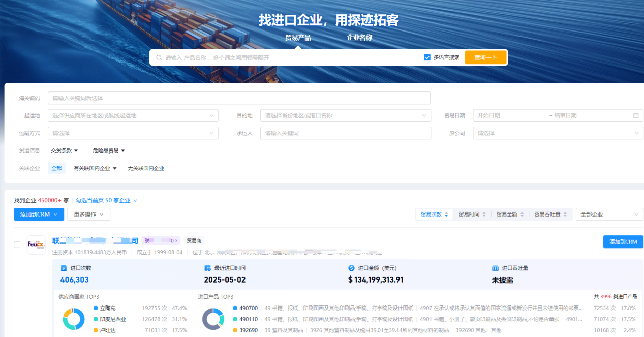Open the 目的地 dropdown

(345, 115)
